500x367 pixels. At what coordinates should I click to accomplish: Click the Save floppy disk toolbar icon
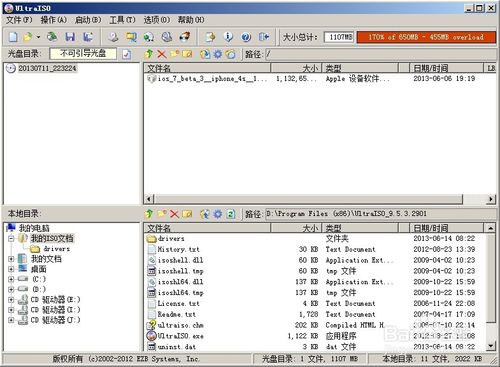click(70, 37)
